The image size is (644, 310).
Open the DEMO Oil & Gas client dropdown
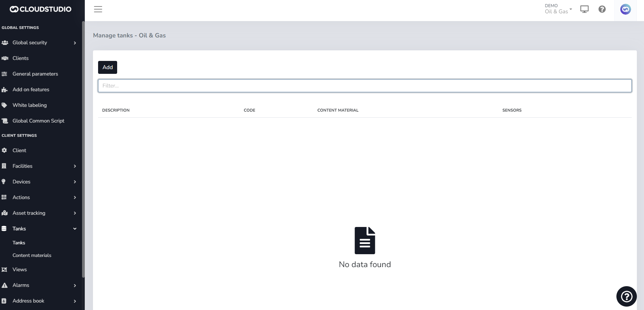[x=558, y=9]
